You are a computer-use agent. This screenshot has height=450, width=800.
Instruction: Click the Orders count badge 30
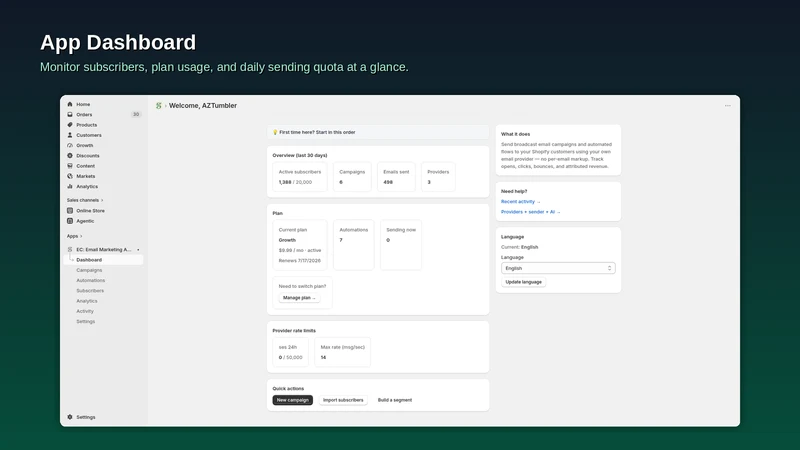[x=136, y=114]
